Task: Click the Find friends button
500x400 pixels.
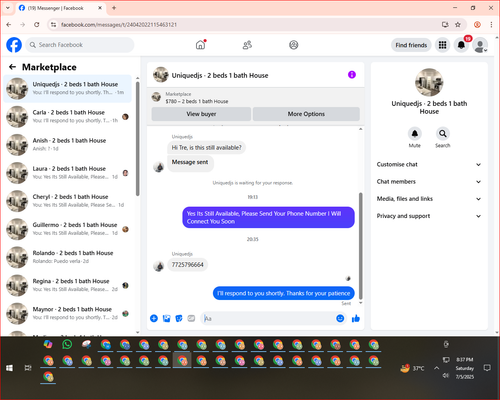Action: coord(411,45)
